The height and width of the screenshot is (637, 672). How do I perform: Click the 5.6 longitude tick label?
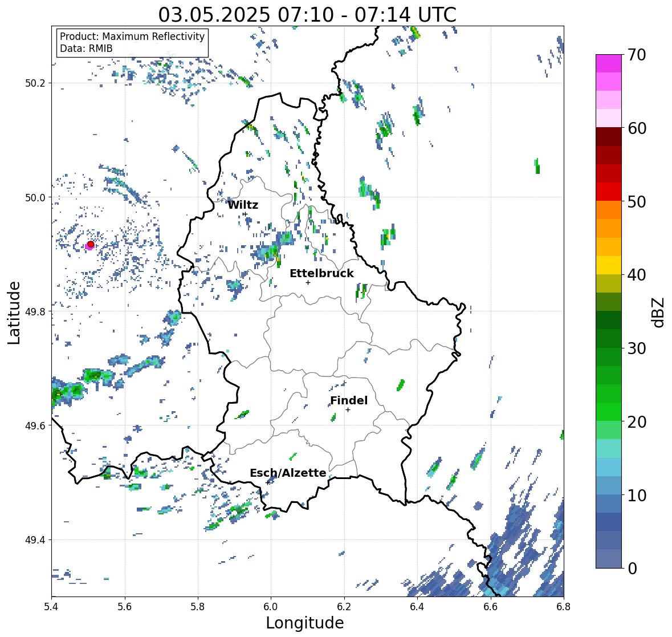click(125, 607)
